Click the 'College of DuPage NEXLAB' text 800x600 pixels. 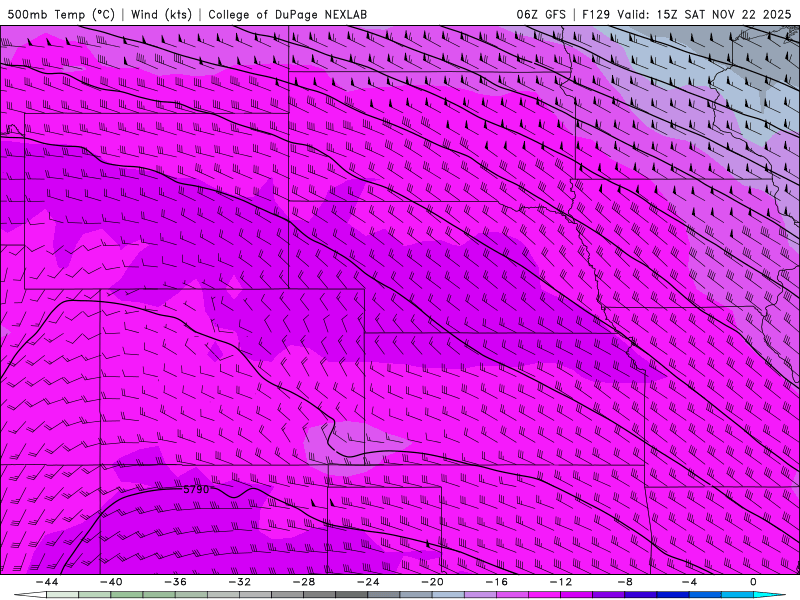(287, 14)
